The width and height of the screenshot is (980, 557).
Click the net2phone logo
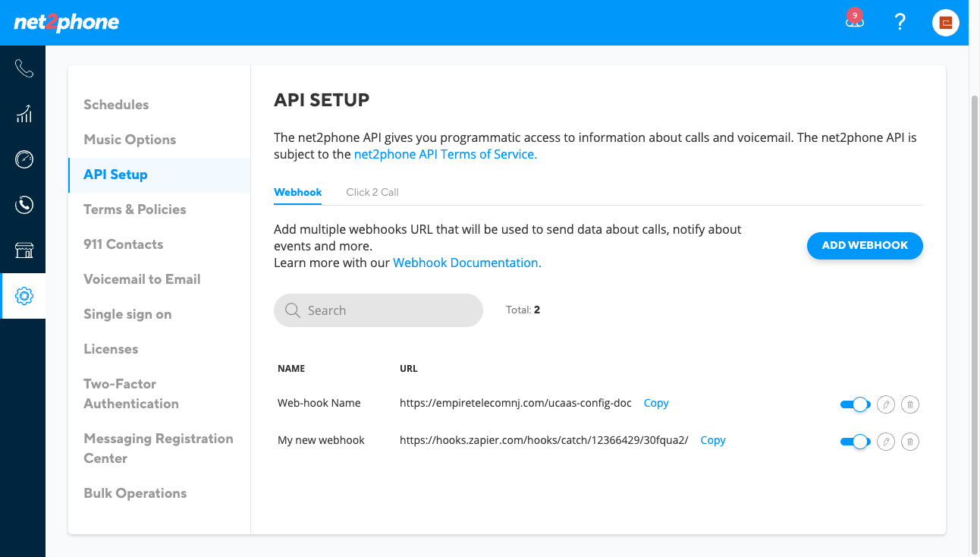[67, 23]
